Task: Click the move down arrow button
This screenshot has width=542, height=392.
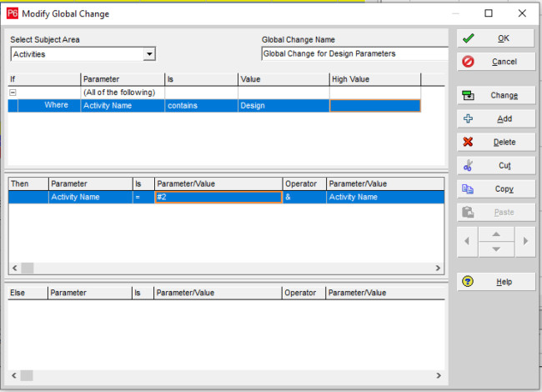Action: [x=496, y=249]
